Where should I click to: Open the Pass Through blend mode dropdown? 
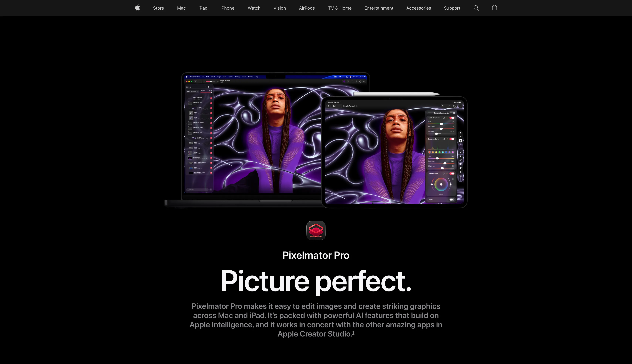pos(193,92)
